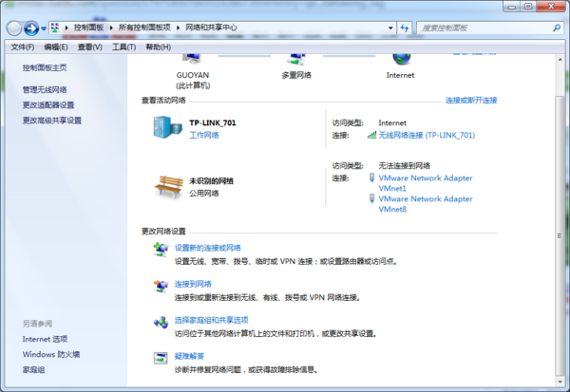570x392 pixels.
Task: Open the 工具(T) menu
Action: tap(123, 47)
